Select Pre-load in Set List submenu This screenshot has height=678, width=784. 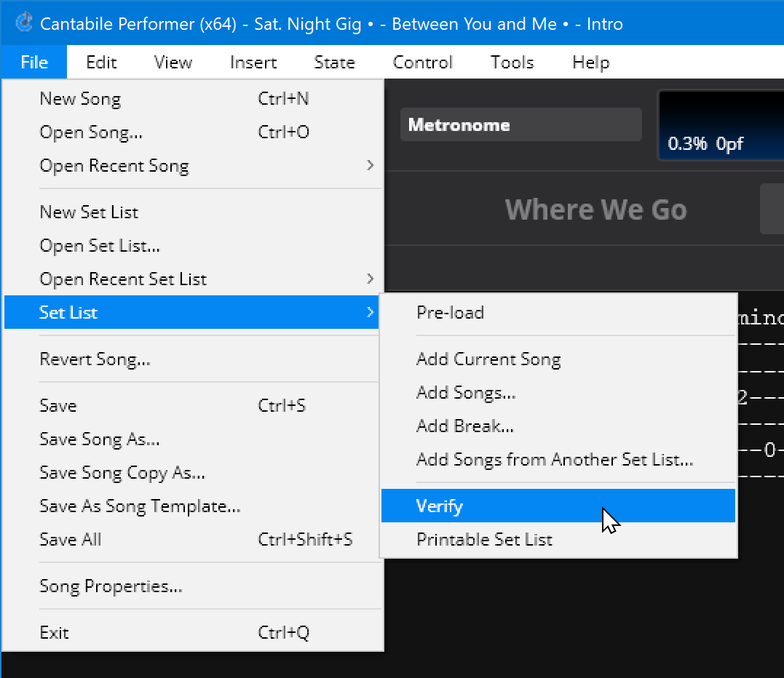point(558,313)
